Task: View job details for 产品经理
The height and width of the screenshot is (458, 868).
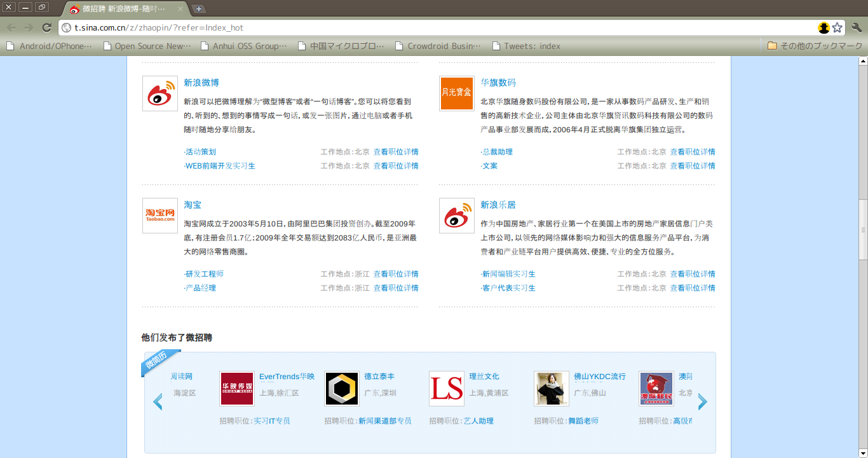Action: point(396,288)
